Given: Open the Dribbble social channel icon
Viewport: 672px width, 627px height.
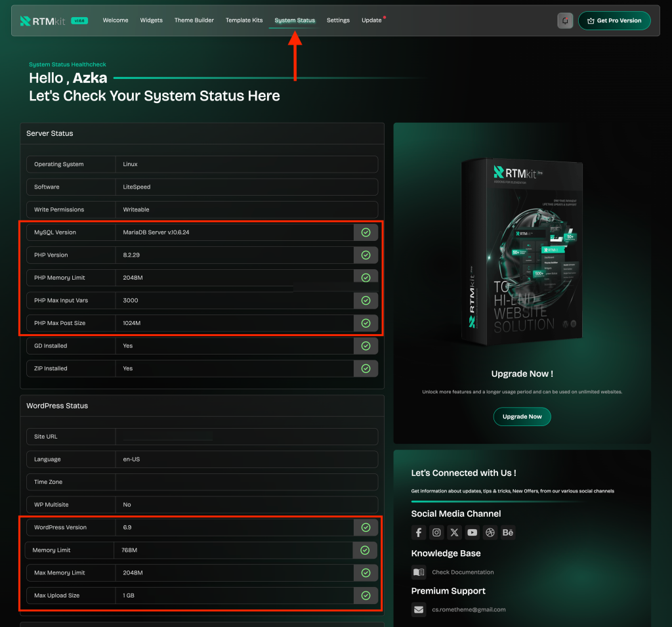Looking at the screenshot, I should [490, 532].
